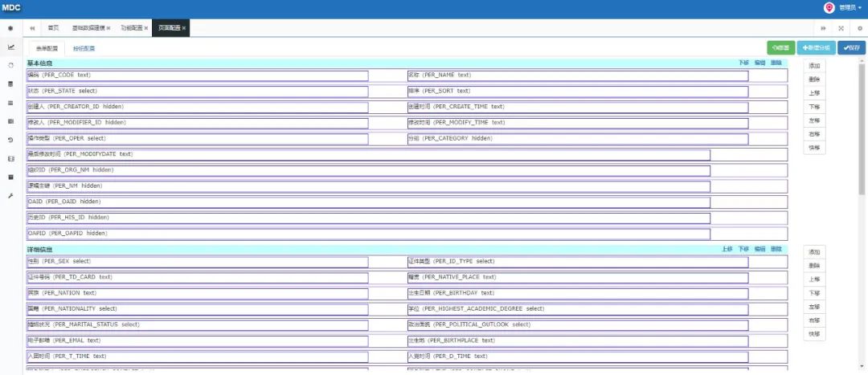The height and width of the screenshot is (375, 868).
Task: Select the PER_CODE text field
Action: pos(197,75)
